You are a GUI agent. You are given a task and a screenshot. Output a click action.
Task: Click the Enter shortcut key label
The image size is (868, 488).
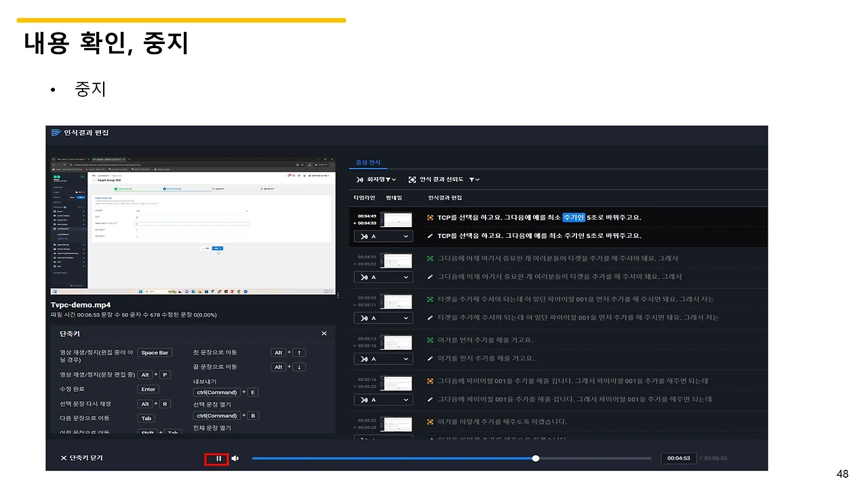tap(149, 389)
